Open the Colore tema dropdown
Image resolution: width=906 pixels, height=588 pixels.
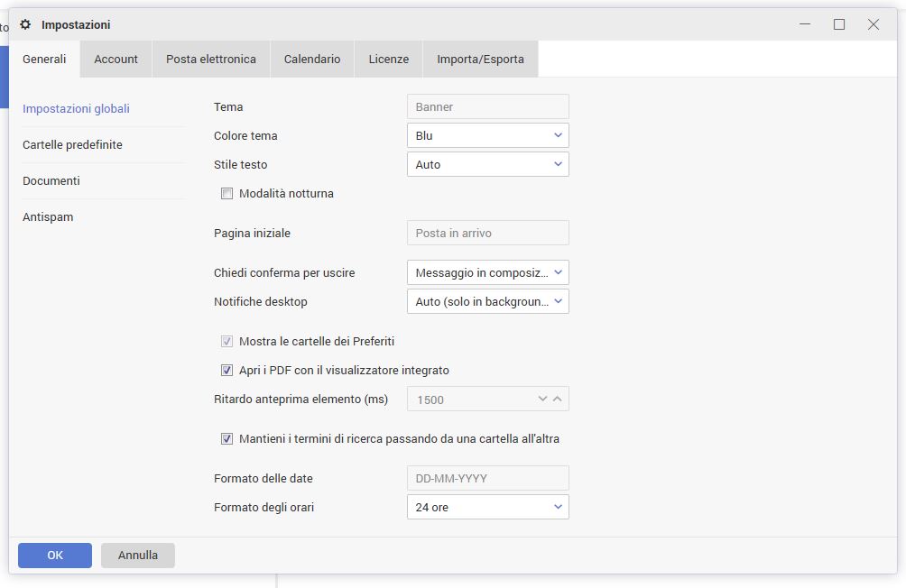pyautogui.click(x=487, y=136)
